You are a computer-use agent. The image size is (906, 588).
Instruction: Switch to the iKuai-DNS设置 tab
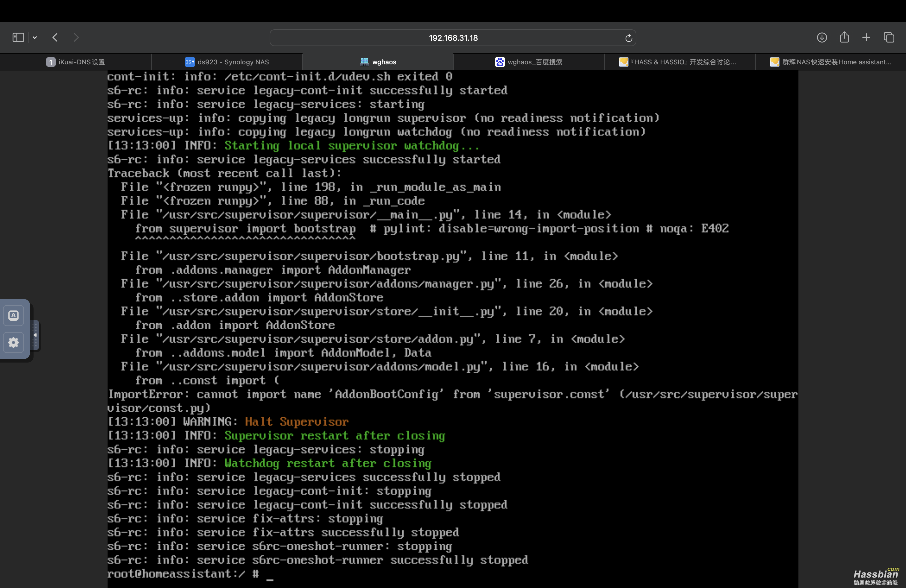(75, 62)
